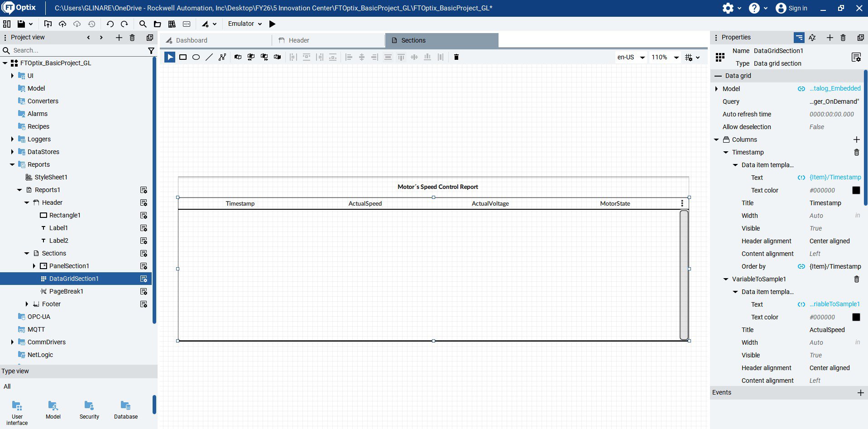Select the polyline drawing tool
The image size is (868, 429).
coord(222,57)
